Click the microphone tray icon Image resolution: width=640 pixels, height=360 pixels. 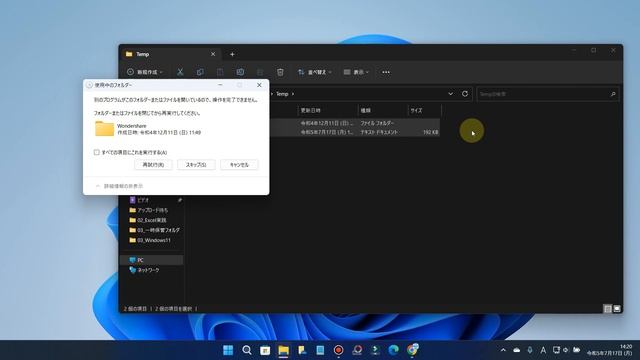point(530,350)
